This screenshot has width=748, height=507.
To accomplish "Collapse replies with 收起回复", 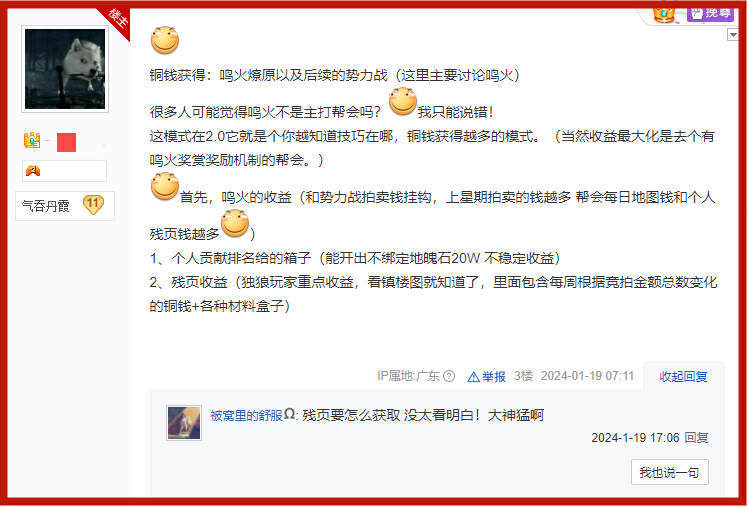I will point(683,377).
